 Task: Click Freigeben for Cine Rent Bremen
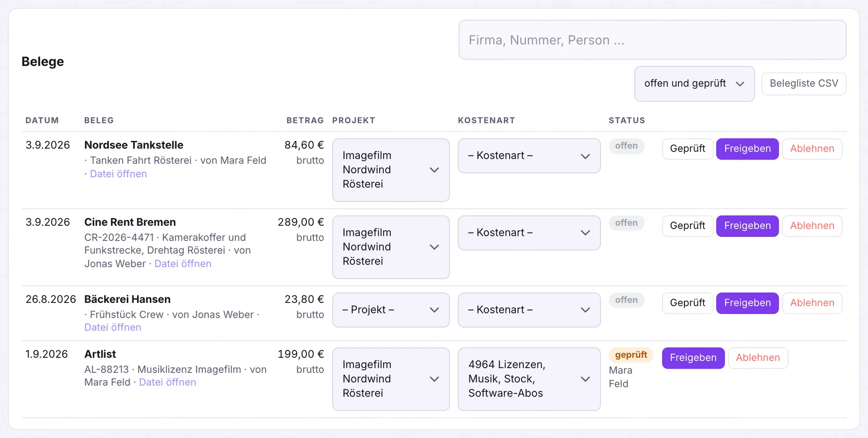747,226
